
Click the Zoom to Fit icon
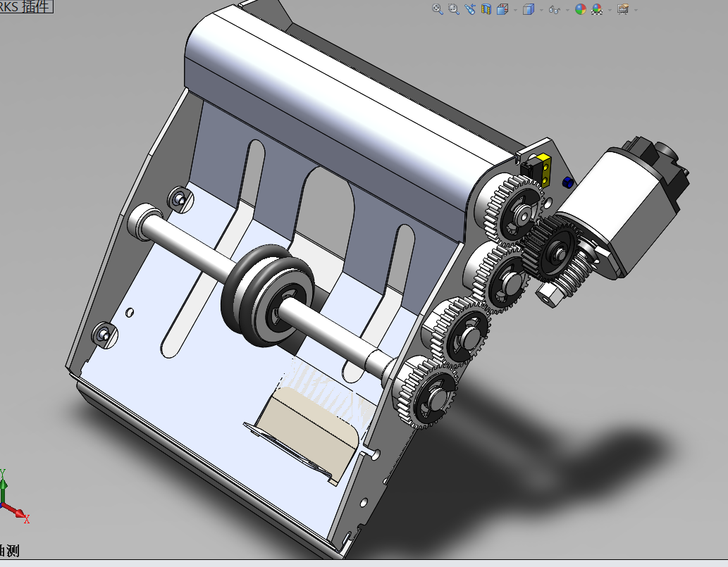coord(437,9)
